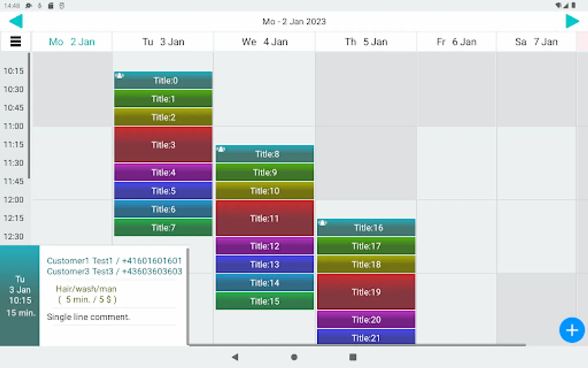Viewport: 588px width, 368px height.
Task: Open the red Title:11 appointment
Action: (265, 218)
